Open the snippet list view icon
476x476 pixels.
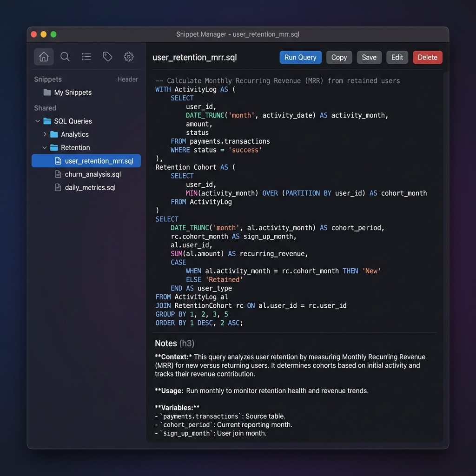[x=86, y=57]
